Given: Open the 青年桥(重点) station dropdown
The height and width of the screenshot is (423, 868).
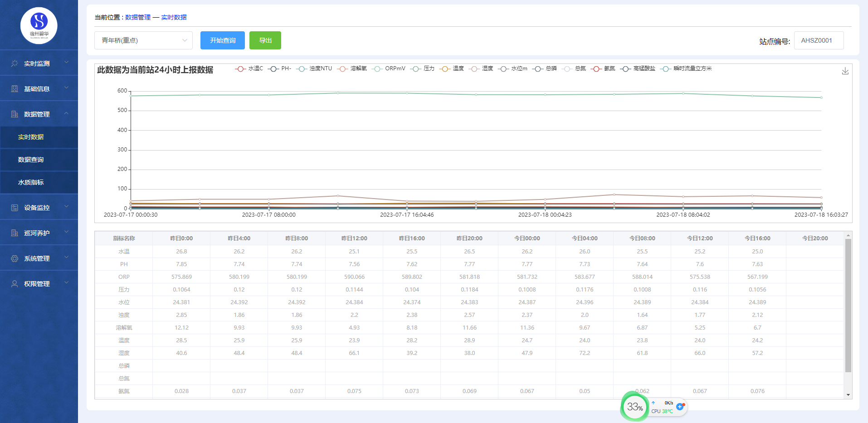Looking at the screenshot, I should [x=143, y=40].
